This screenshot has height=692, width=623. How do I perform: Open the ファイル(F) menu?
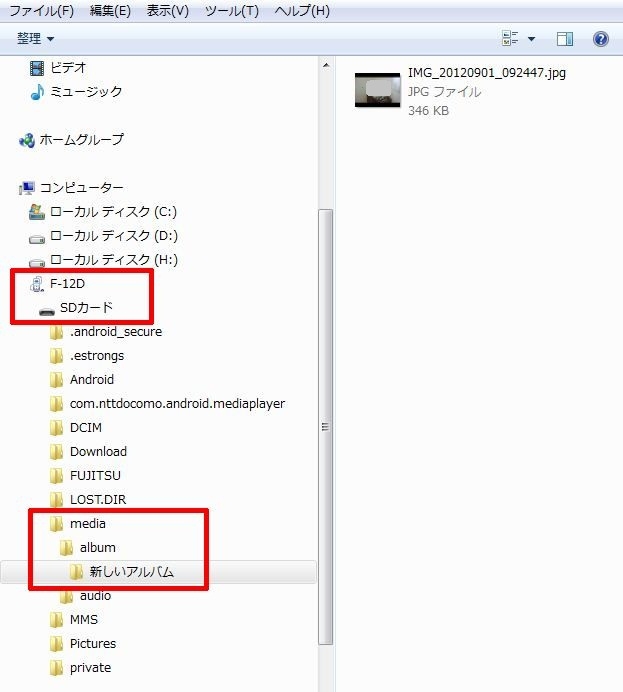(x=41, y=10)
